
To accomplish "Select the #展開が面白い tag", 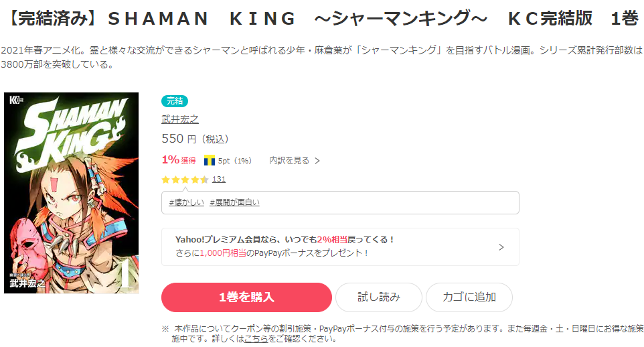I will coord(234,202).
